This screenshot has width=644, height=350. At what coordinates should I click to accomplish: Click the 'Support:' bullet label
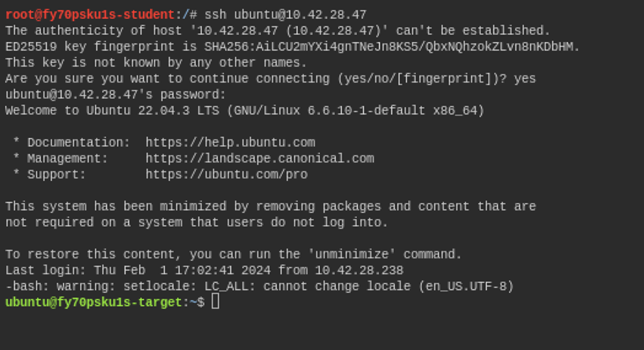57,174
